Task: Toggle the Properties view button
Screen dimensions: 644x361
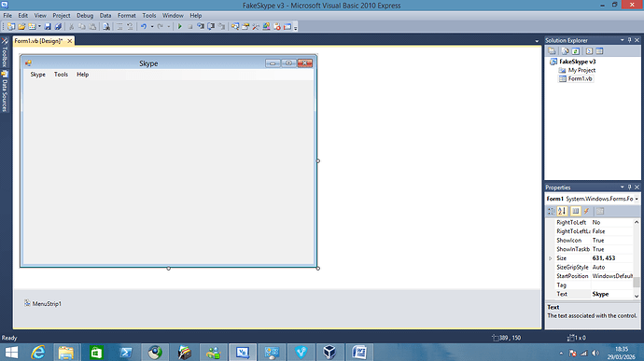Action: click(x=576, y=211)
